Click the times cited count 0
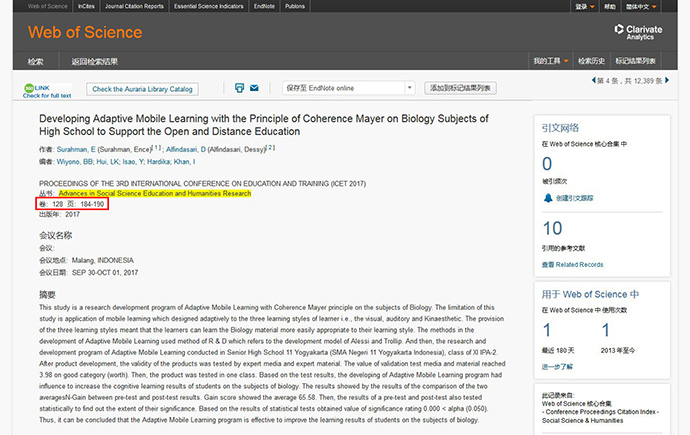 (x=547, y=164)
